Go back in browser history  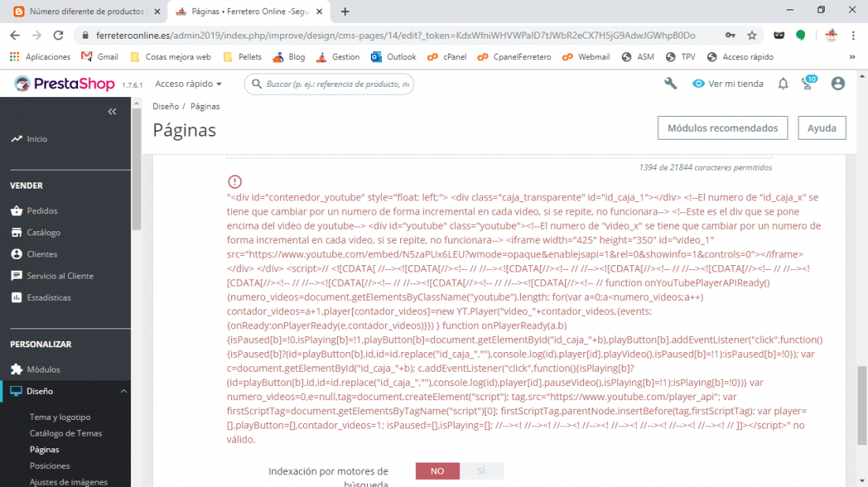click(15, 36)
